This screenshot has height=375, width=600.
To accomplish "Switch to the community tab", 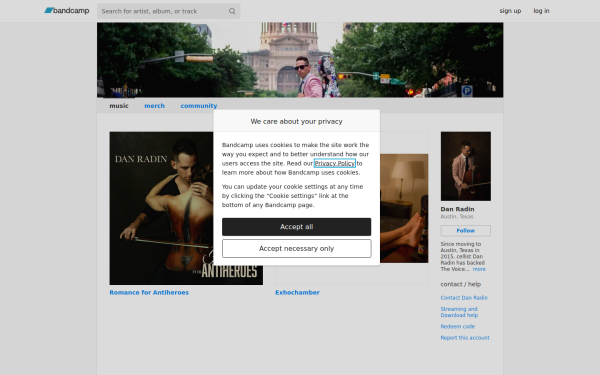I will [x=199, y=106].
